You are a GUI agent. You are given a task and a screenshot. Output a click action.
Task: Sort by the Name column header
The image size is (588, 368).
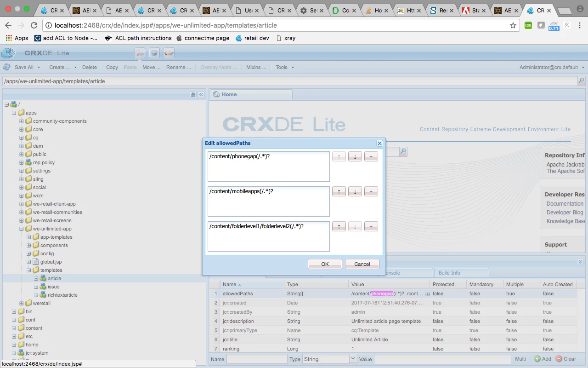(x=252, y=284)
